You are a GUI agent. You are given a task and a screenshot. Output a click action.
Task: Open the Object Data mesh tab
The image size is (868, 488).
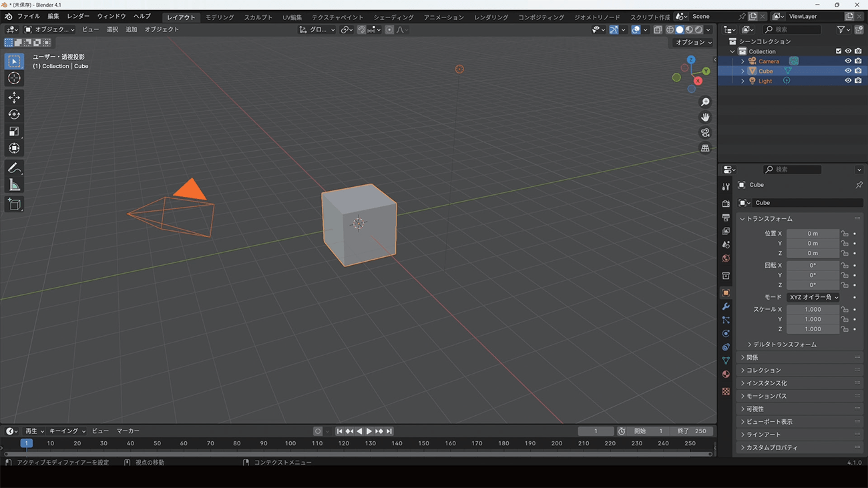click(726, 360)
